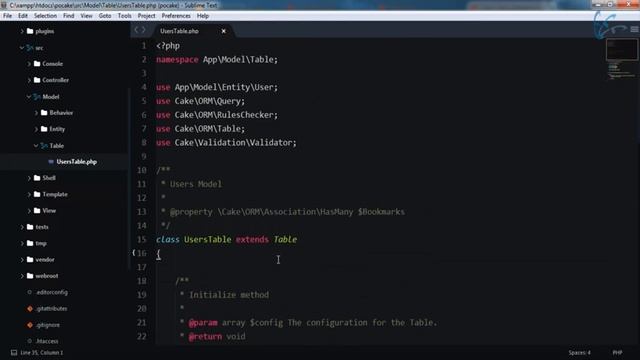Collapse the Model folder arrow
The image size is (640, 360).
tap(29, 96)
